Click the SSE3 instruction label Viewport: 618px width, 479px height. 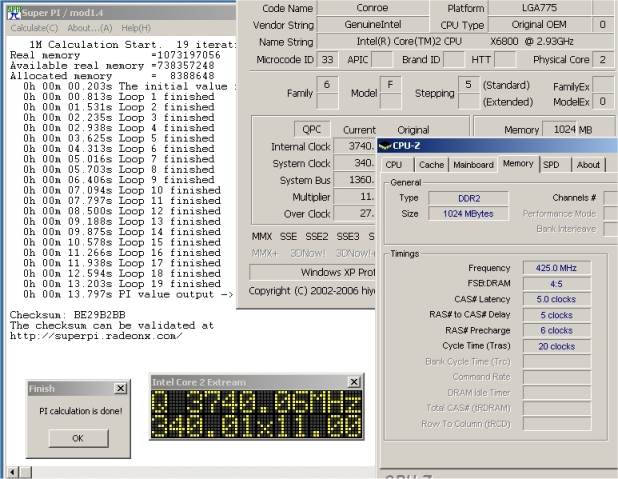(x=348, y=237)
